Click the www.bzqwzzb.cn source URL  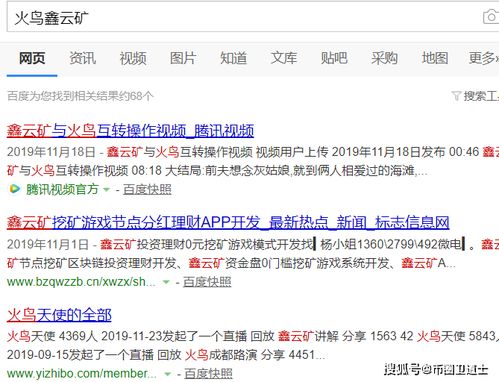pyautogui.click(x=81, y=282)
